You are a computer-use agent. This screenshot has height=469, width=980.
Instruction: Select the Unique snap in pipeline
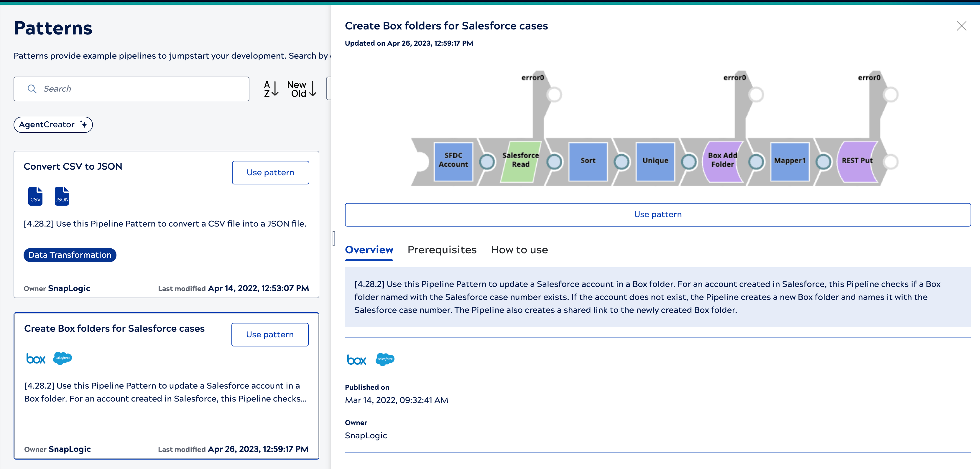coord(655,161)
